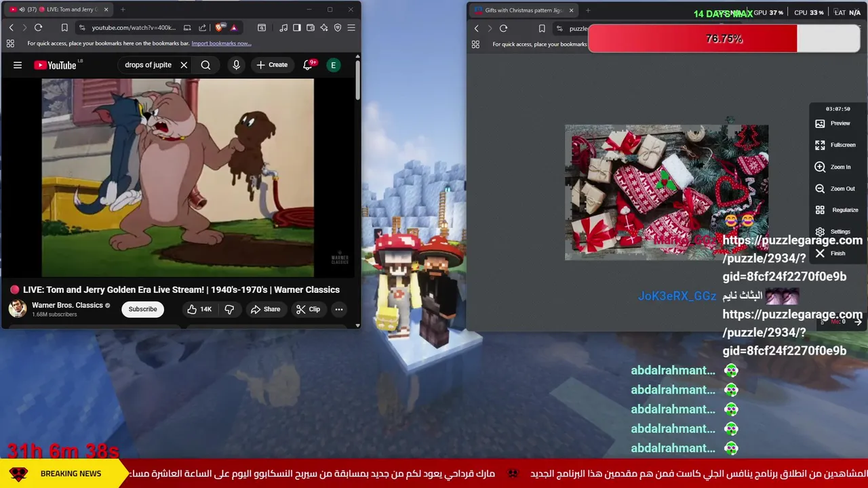The height and width of the screenshot is (488, 868).
Task: Regularize the puzzle pieces
Action: pos(837,210)
